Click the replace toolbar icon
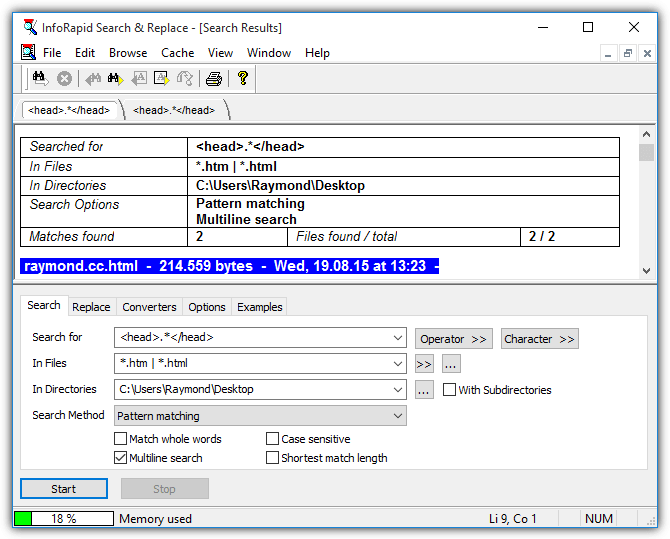The image size is (670, 539). point(185,79)
